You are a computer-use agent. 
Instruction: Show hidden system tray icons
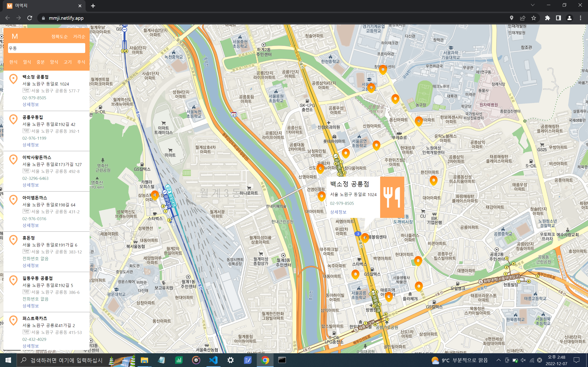click(x=498, y=360)
